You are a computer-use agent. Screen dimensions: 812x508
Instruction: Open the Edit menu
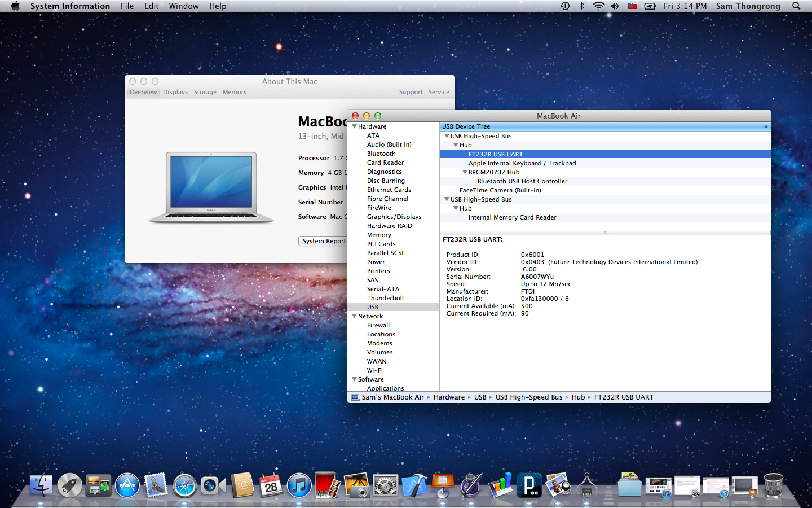[x=151, y=6]
